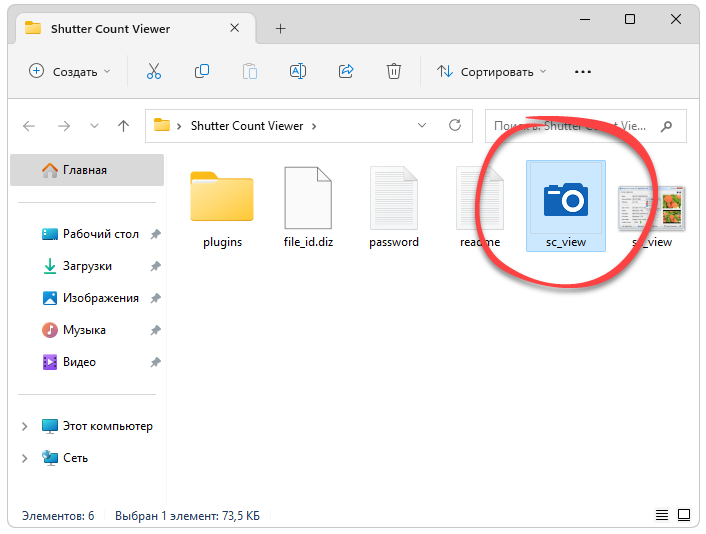This screenshot has width=706, height=534.
Task: Click the Элементов: 6 status text
Action: 58,516
